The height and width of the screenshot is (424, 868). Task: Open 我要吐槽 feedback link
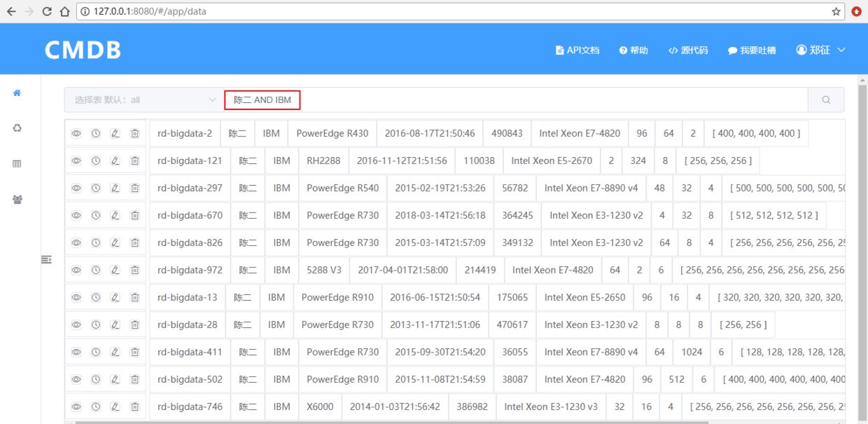pos(752,50)
